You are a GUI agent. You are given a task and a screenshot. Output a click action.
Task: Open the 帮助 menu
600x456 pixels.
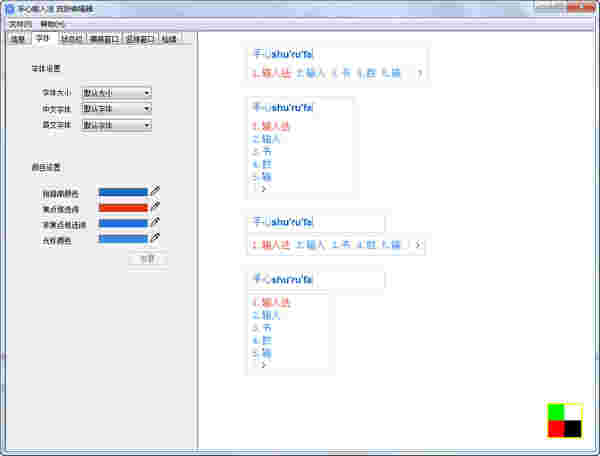click(x=53, y=23)
